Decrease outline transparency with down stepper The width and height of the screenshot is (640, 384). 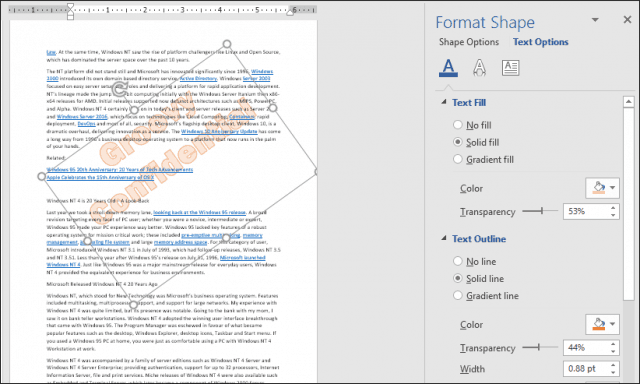(613, 351)
